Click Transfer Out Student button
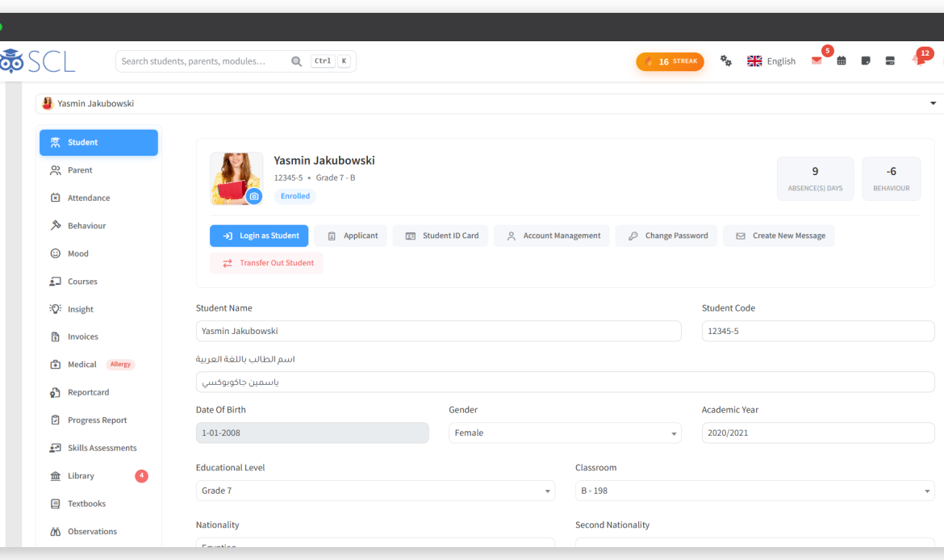Viewport: 944px width, 560px height. point(267,263)
